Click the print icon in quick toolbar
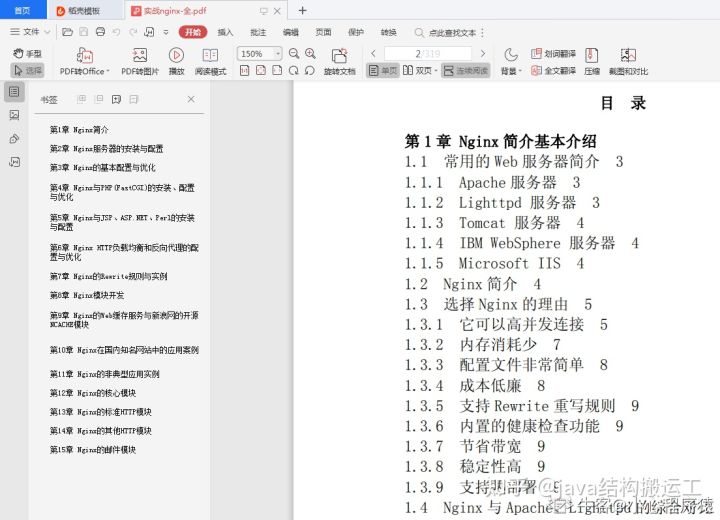This screenshot has height=520, width=720. [x=100, y=32]
